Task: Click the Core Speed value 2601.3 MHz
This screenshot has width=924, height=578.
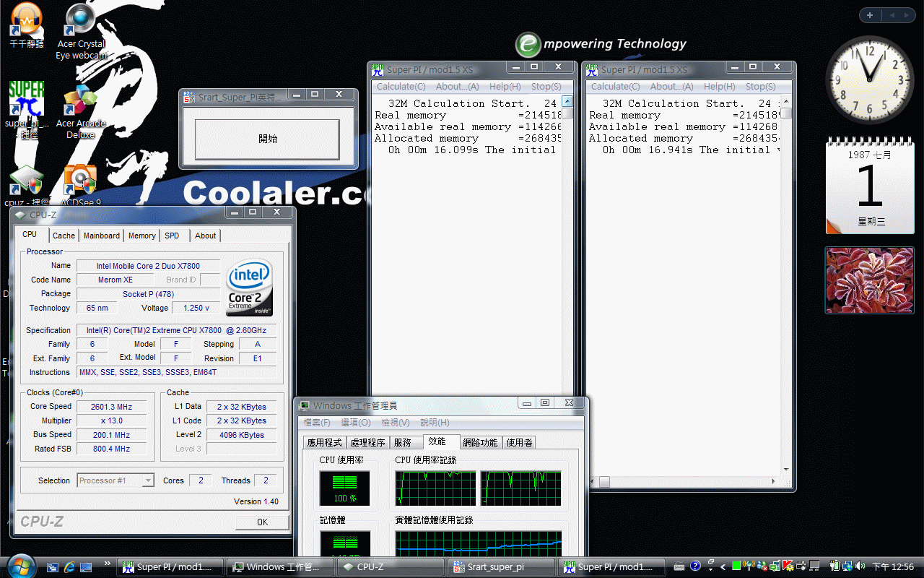Action: coord(112,407)
